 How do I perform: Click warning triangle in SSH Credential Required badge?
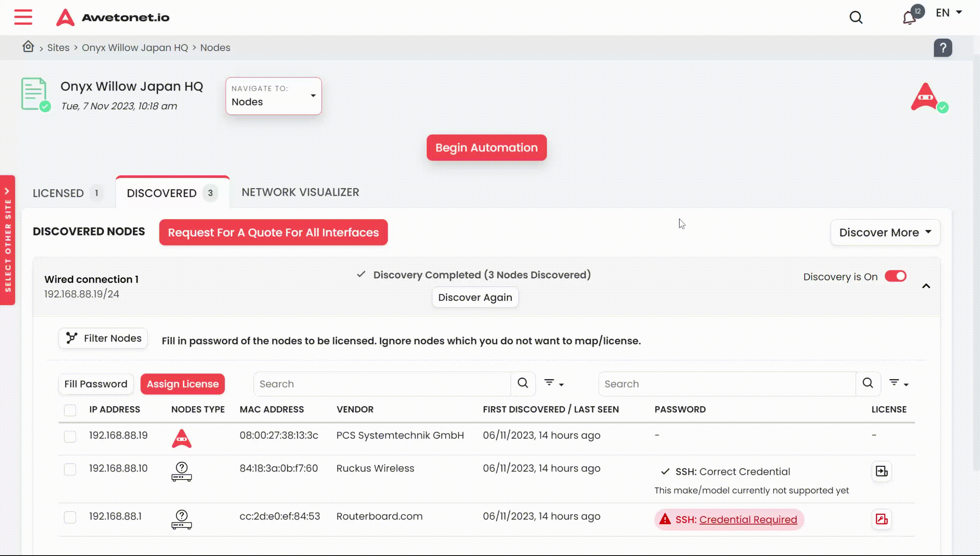[665, 519]
